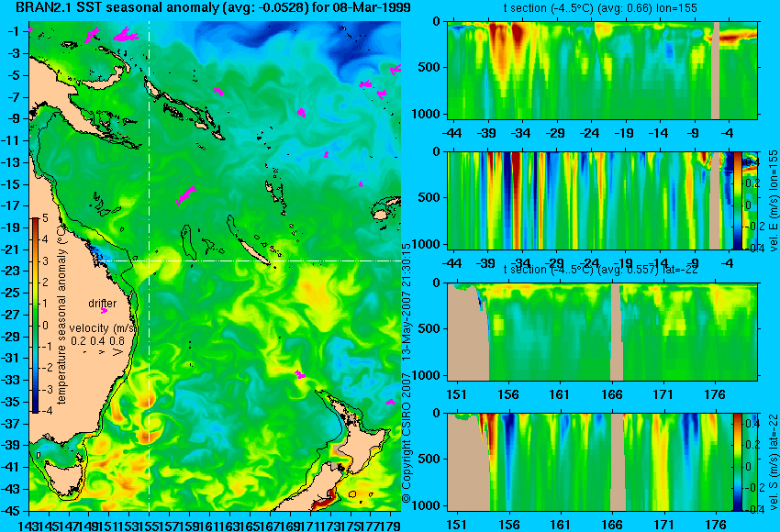Click the '-45' latitude tick on the map axis
The width and height of the screenshot is (780, 532).
click(x=11, y=511)
